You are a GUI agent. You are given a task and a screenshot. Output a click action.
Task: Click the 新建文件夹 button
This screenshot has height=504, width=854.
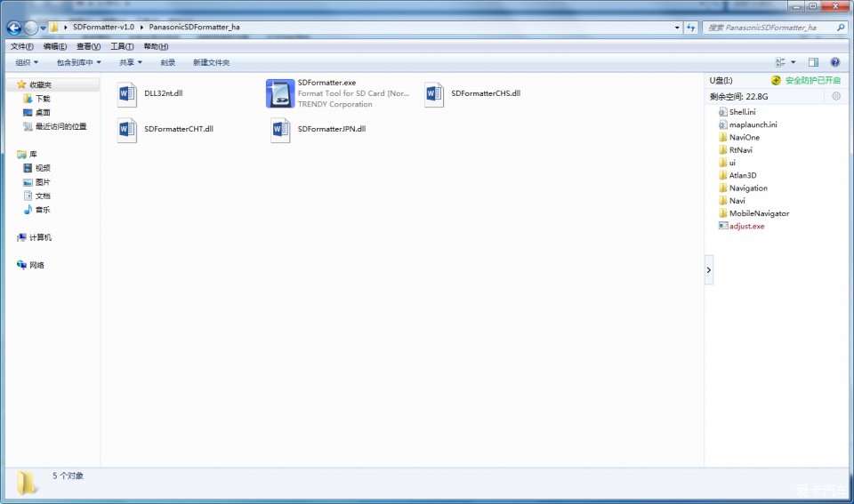pyautogui.click(x=211, y=62)
